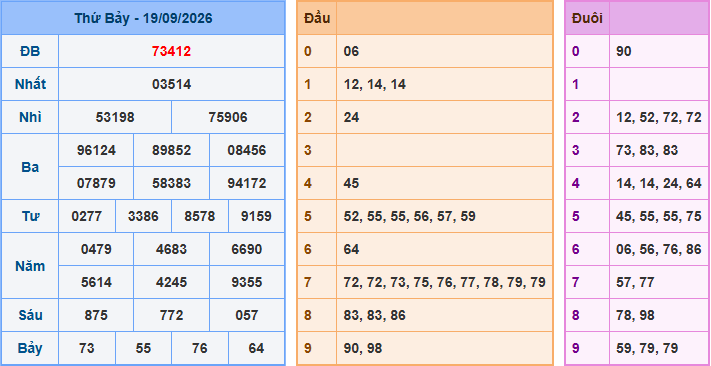Select Bảy prize number 73

point(87,348)
